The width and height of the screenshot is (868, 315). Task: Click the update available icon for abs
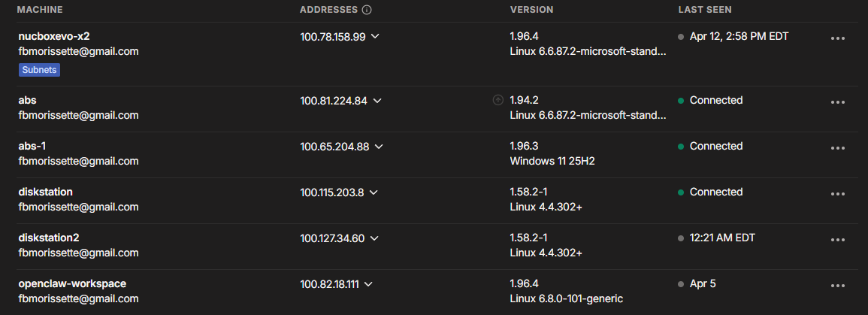point(498,100)
